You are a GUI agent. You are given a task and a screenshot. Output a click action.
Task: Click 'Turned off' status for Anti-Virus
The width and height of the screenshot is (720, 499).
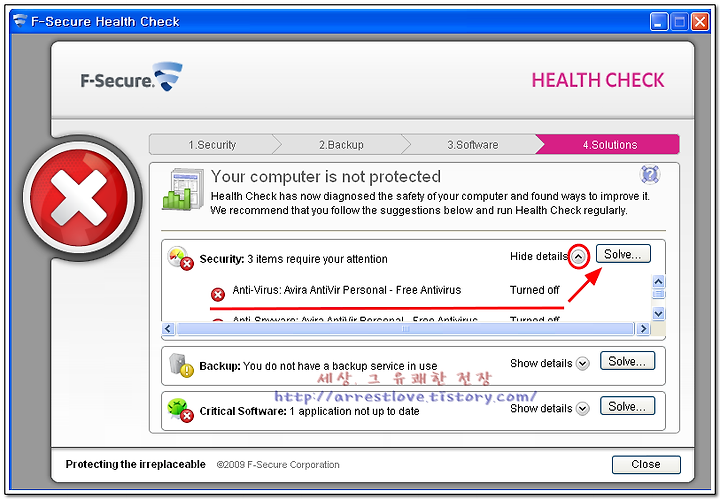pos(534,290)
